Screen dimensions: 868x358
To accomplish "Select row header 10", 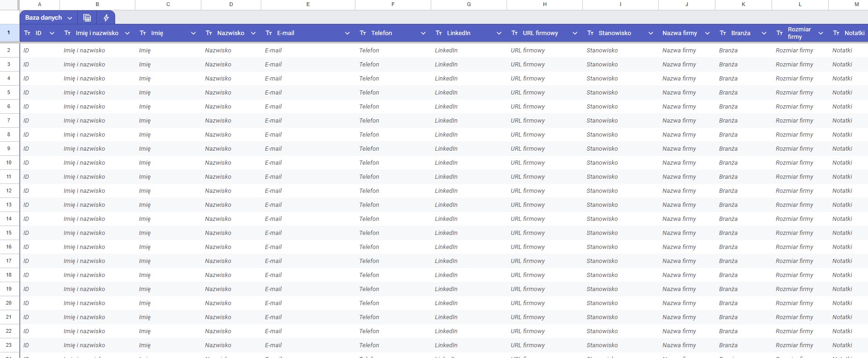I will pyautogui.click(x=9, y=162).
